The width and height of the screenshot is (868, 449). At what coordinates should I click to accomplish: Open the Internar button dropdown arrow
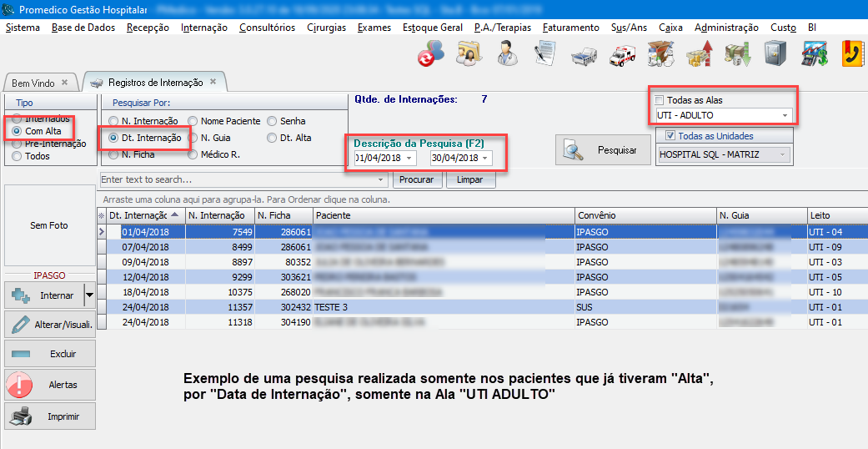pos(88,295)
